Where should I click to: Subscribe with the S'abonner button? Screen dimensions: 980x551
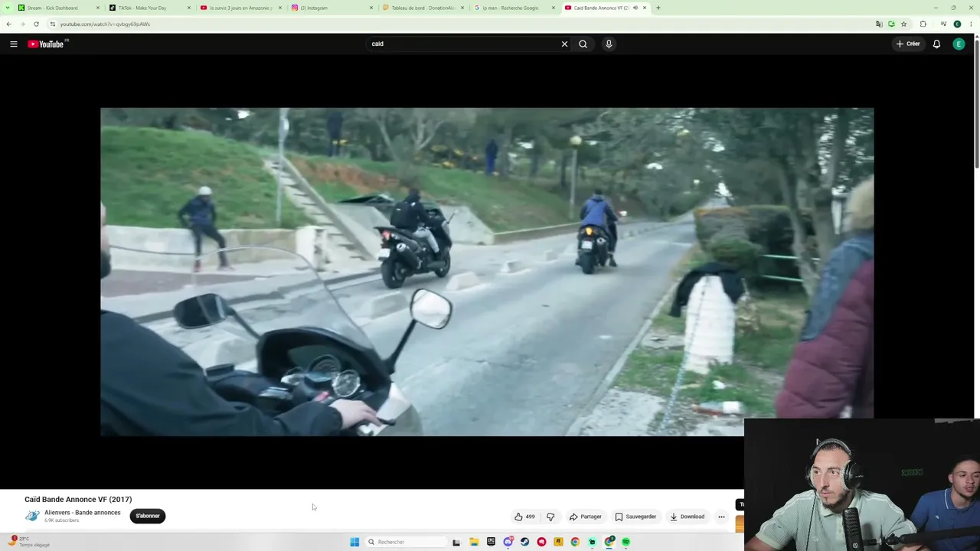click(x=148, y=516)
